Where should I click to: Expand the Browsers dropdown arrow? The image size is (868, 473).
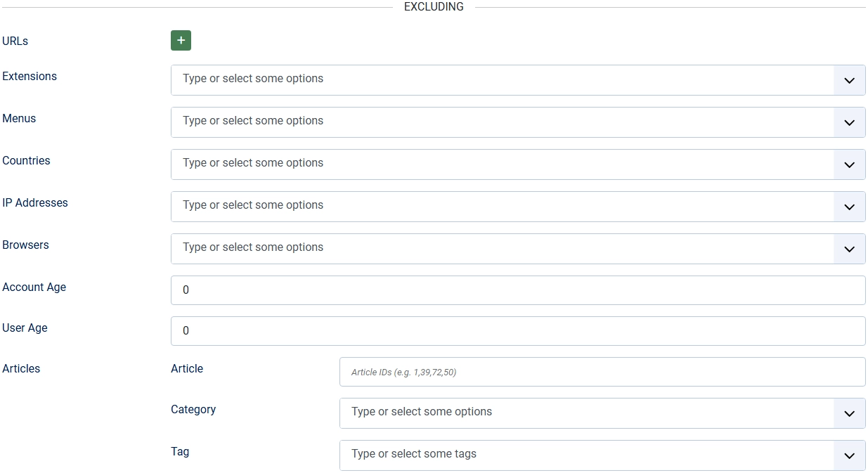point(849,248)
